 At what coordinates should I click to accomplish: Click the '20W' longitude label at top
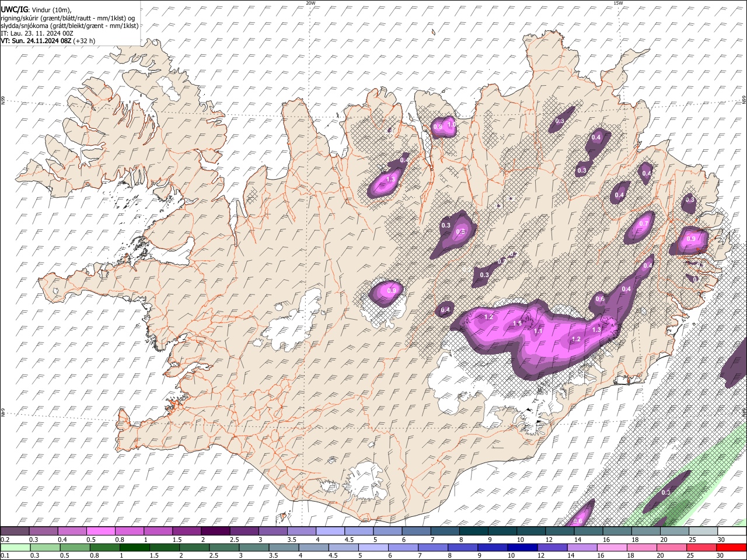click(x=310, y=3)
